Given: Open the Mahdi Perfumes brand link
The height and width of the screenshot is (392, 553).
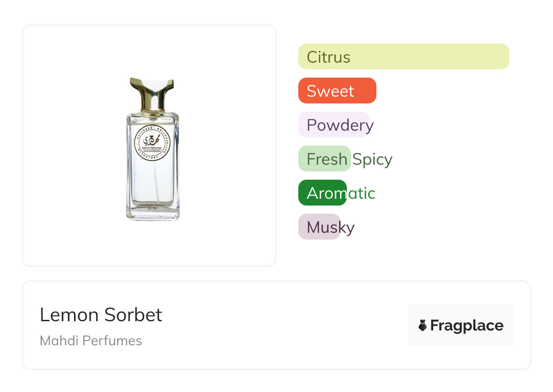Looking at the screenshot, I should pos(91,341).
